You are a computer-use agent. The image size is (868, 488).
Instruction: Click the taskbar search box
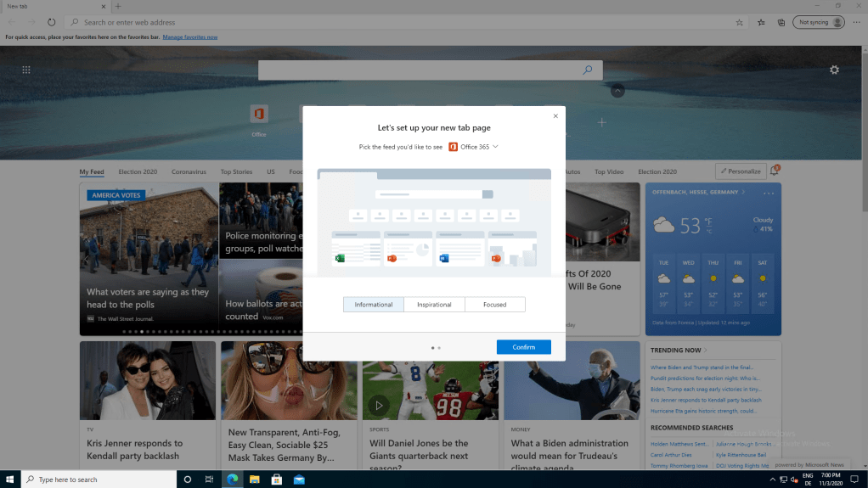point(99,480)
